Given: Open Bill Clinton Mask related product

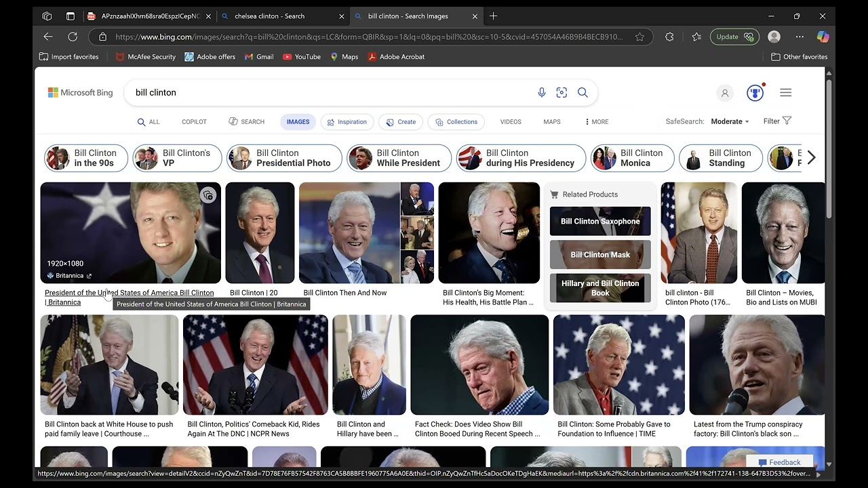Looking at the screenshot, I should [x=600, y=255].
